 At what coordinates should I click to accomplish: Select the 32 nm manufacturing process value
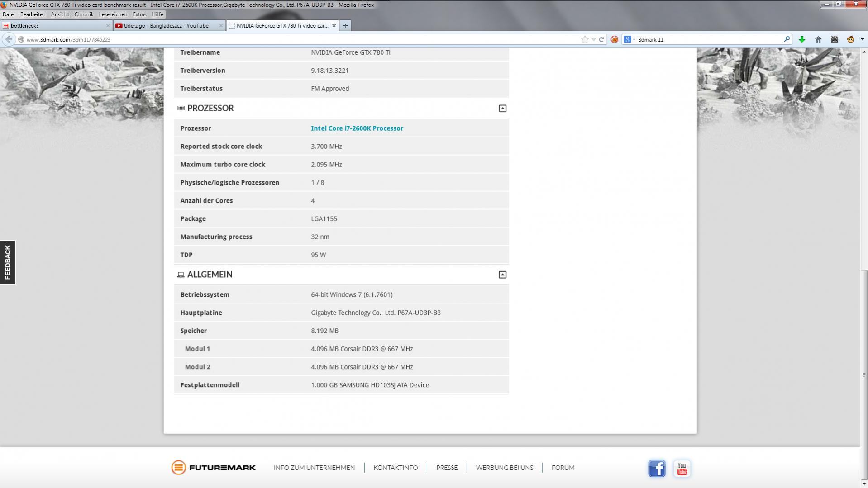(x=320, y=237)
